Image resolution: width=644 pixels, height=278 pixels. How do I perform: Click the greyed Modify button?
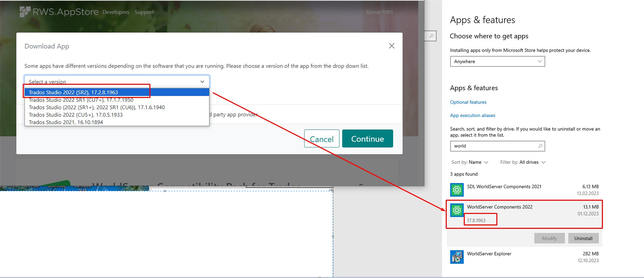(549, 238)
